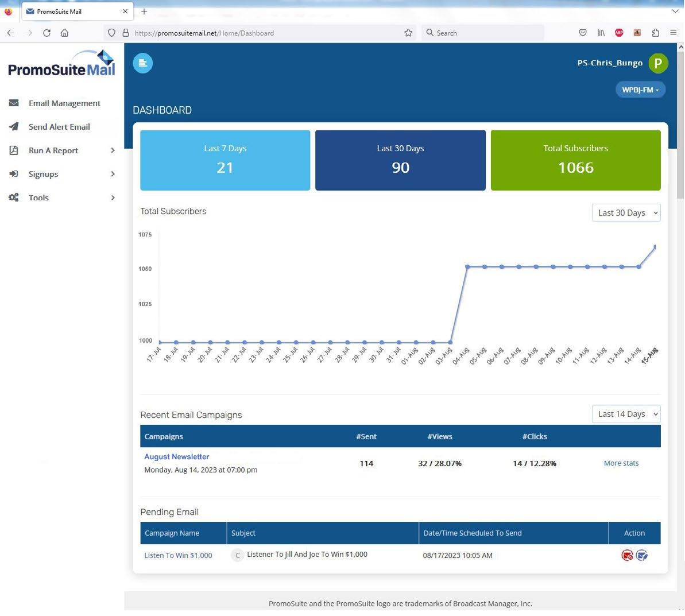Click the Firefox home icon
Viewport: 685px width, 616px height.
click(x=65, y=33)
